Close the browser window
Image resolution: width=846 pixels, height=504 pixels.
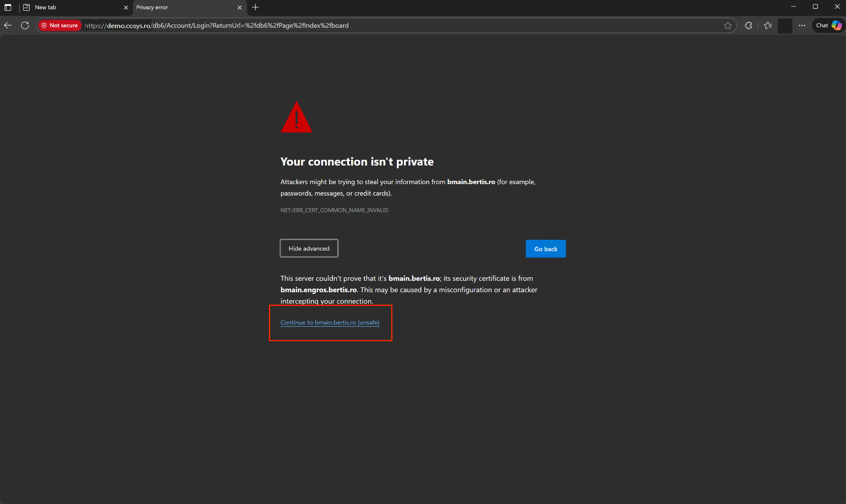[x=837, y=7]
